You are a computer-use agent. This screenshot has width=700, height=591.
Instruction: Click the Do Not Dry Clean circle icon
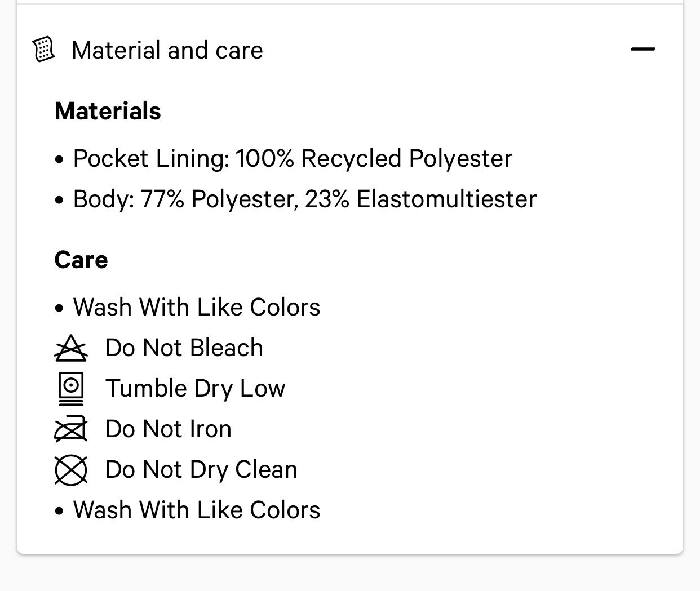71,469
